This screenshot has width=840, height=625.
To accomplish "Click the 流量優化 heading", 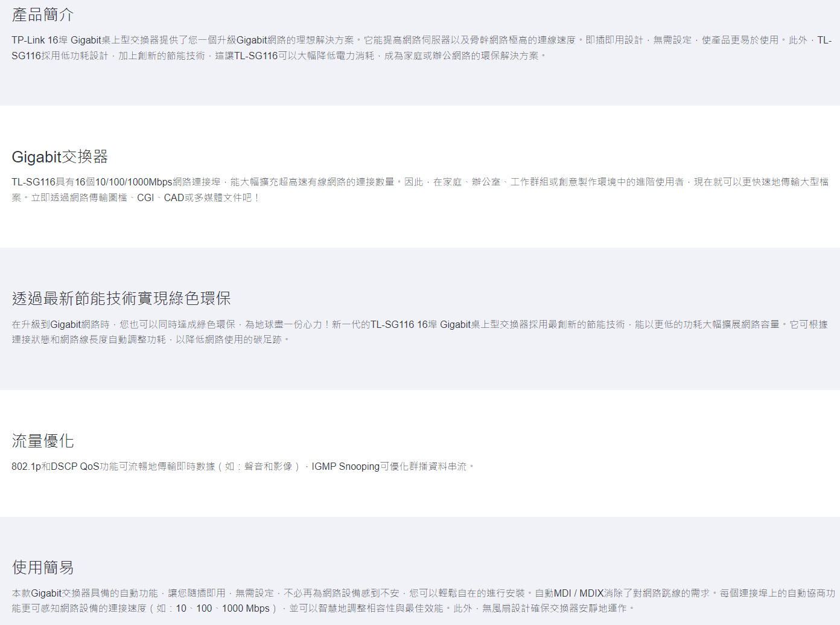I will click(42, 441).
